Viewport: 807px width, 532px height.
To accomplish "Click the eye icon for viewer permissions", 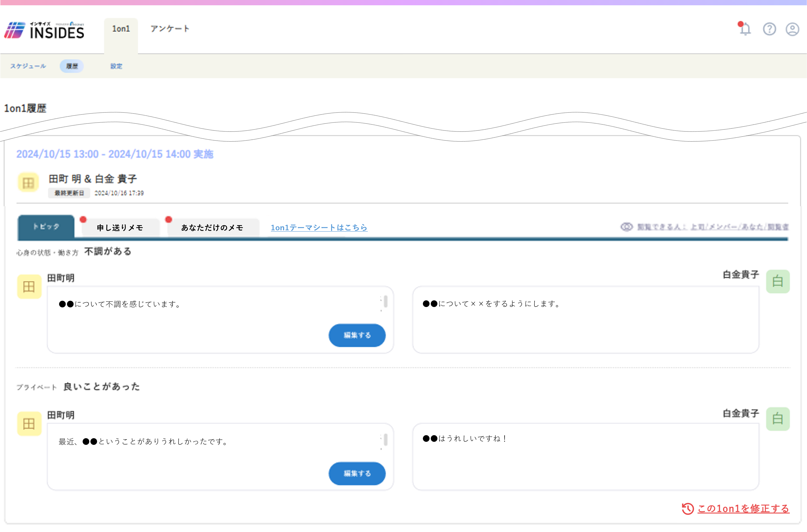I will pos(626,227).
